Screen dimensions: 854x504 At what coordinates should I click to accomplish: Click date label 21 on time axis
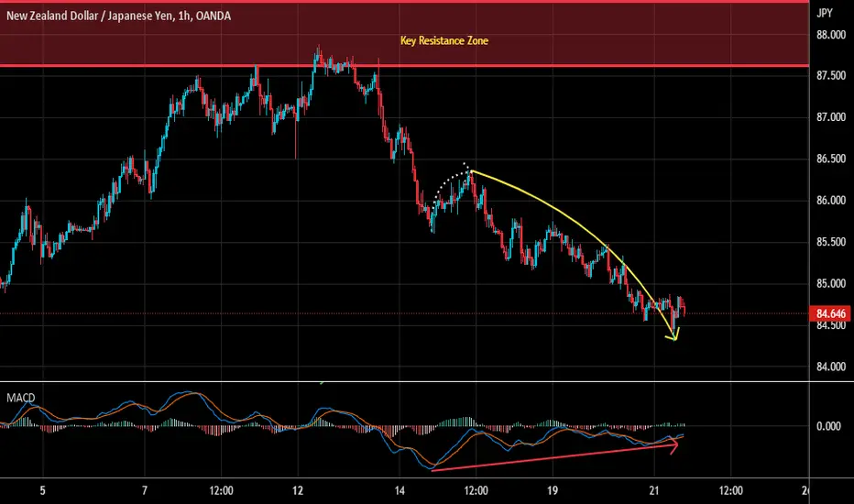pos(654,491)
